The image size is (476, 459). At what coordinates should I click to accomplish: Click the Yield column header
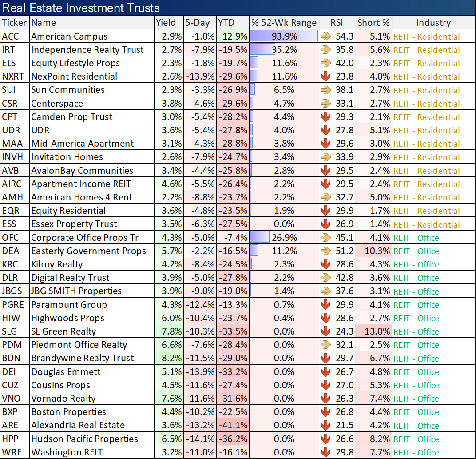169,23
